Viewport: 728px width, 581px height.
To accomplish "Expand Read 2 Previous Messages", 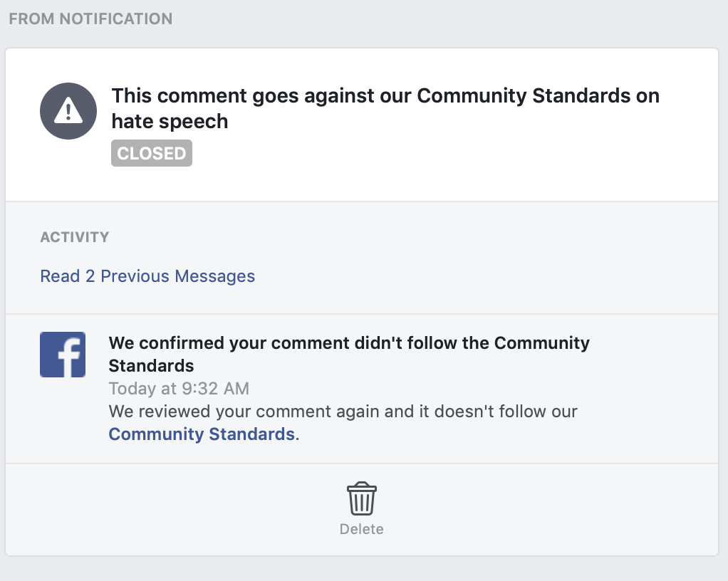I will (x=147, y=276).
